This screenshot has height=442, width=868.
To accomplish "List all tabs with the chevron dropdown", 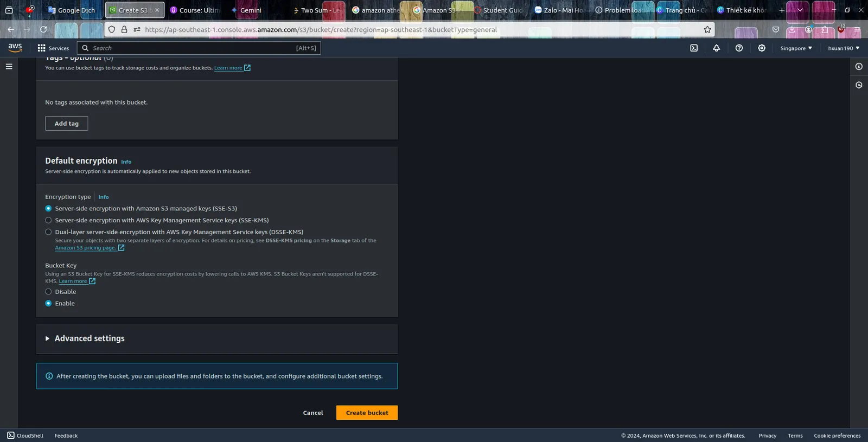I will tap(800, 10).
